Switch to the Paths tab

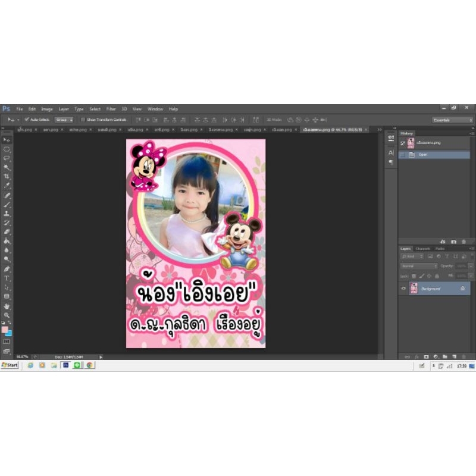[440, 249]
